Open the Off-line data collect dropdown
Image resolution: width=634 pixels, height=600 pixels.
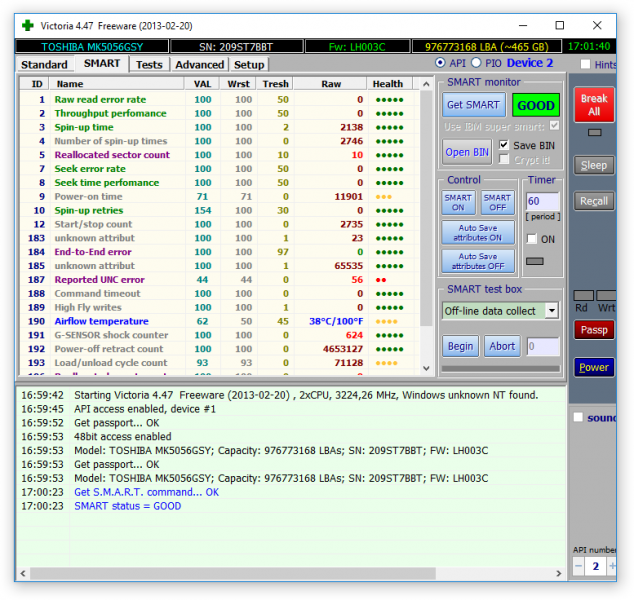(552, 311)
